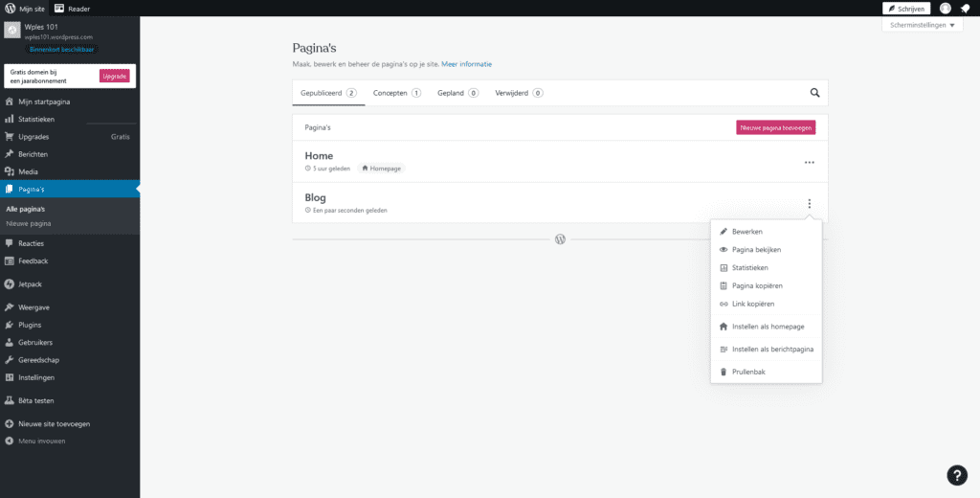Open Statistieken in sidebar

coord(70,119)
